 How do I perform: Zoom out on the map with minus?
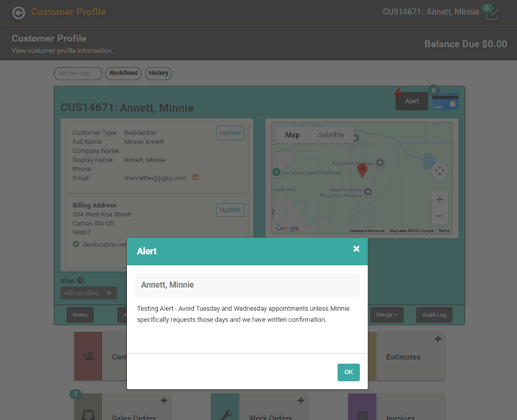(x=440, y=216)
